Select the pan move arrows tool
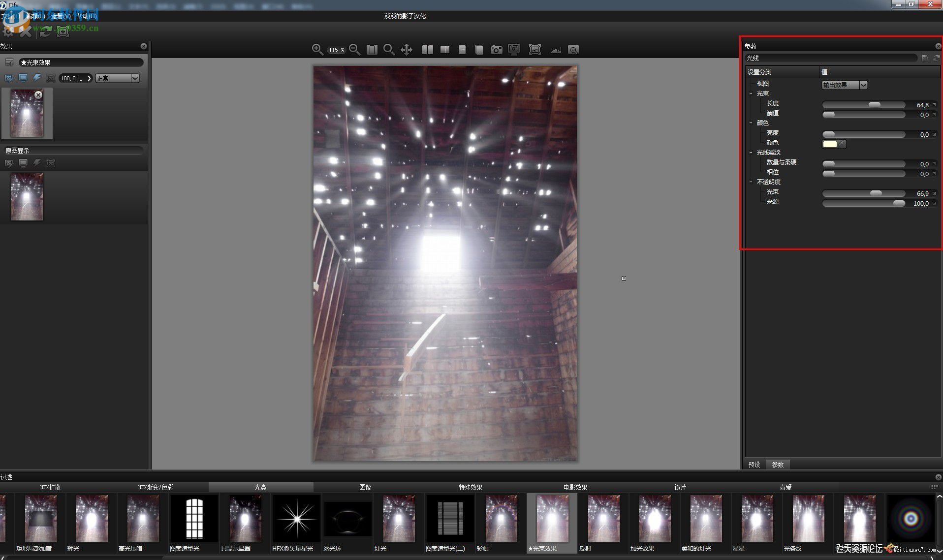943x560 pixels. coord(407,49)
